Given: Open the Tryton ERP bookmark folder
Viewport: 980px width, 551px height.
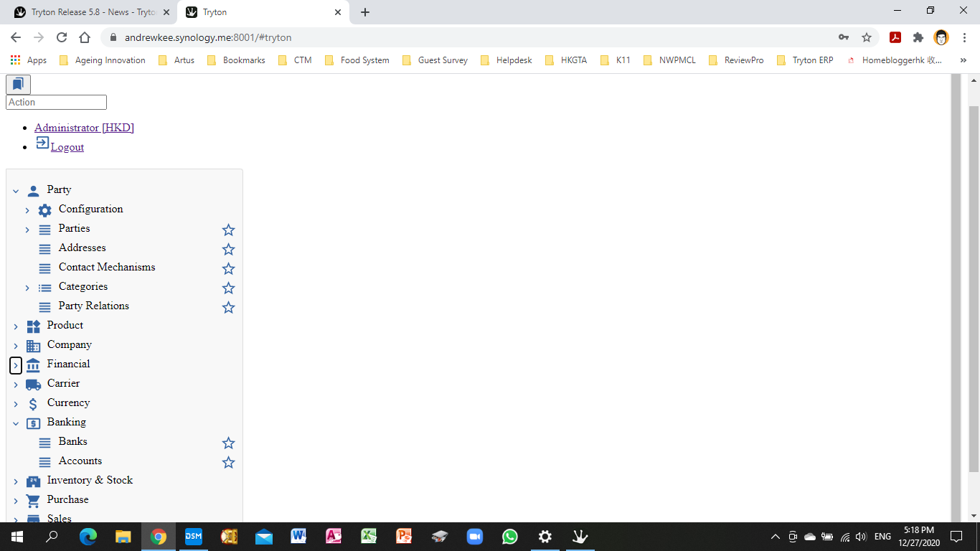Looking at the screenshot, I should point(805,60).
